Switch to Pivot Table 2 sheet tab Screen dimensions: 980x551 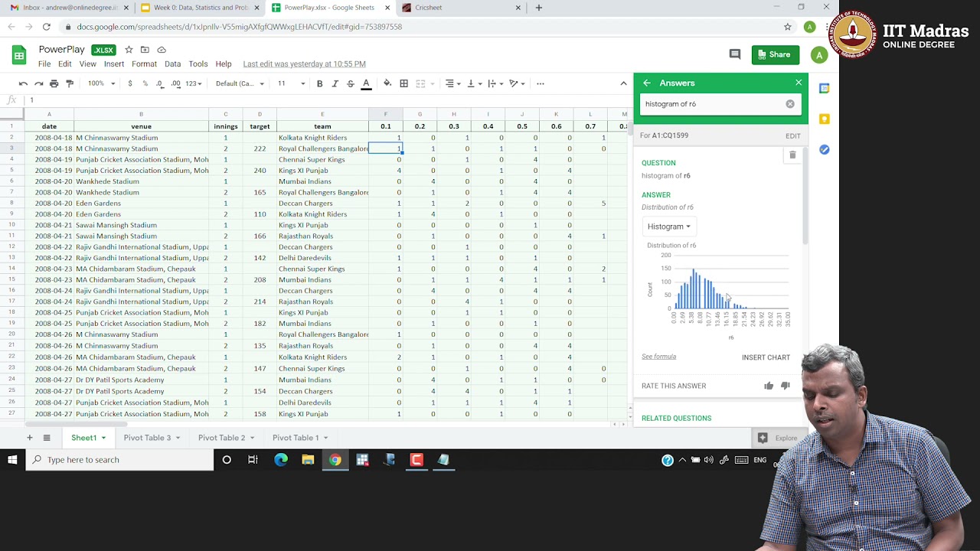pyautogui.click(x=226, y=438)
